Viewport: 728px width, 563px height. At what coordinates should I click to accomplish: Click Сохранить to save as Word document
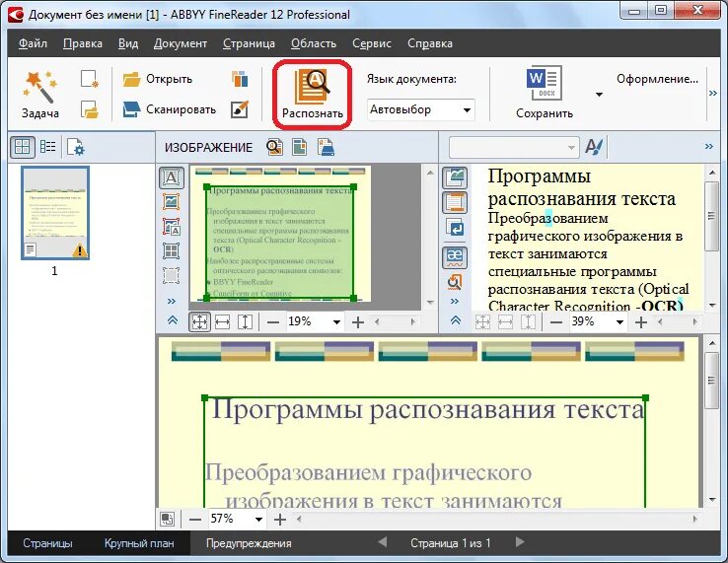pos(545,93)
